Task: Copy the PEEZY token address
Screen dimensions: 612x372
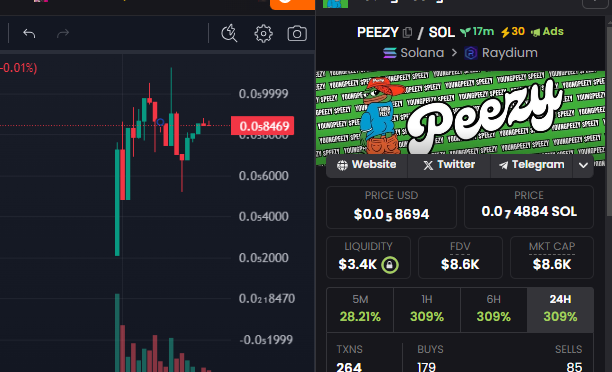Action: pyautogui.click(x=407, y=32)
